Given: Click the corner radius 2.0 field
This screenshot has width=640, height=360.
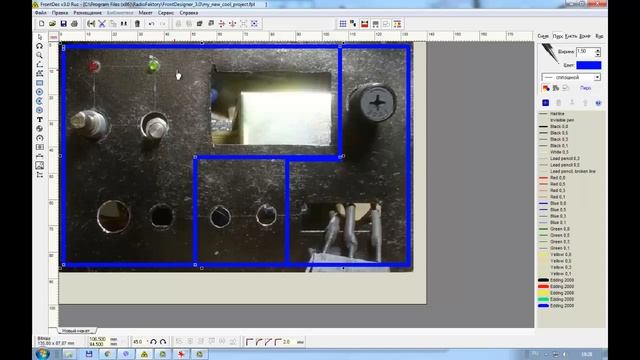Looking at the screenshot, I should [x=287, y=342].
